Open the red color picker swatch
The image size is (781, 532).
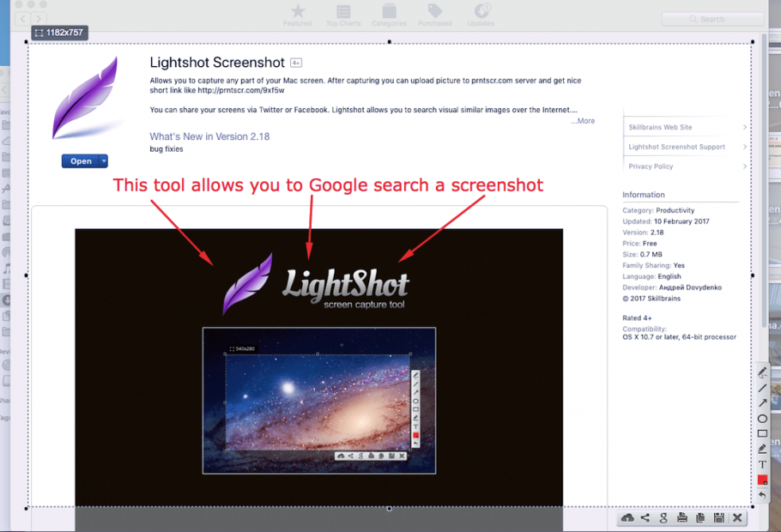pyautogui.click(x=762, y=480)
